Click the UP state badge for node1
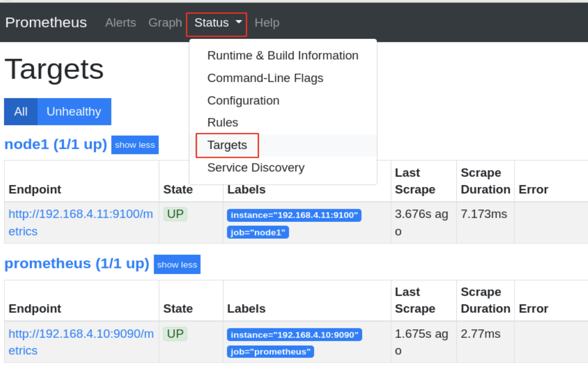 tap(175, 214)
